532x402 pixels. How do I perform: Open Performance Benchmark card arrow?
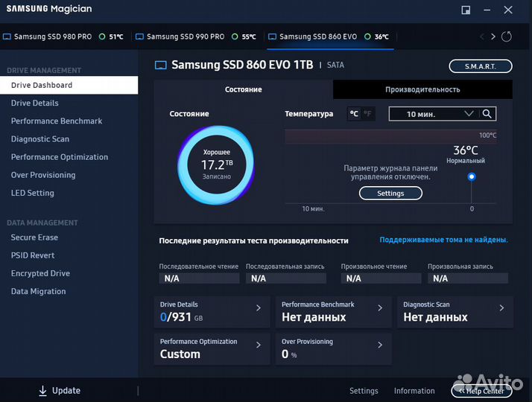pyautogui.click(x=380, y=307)
